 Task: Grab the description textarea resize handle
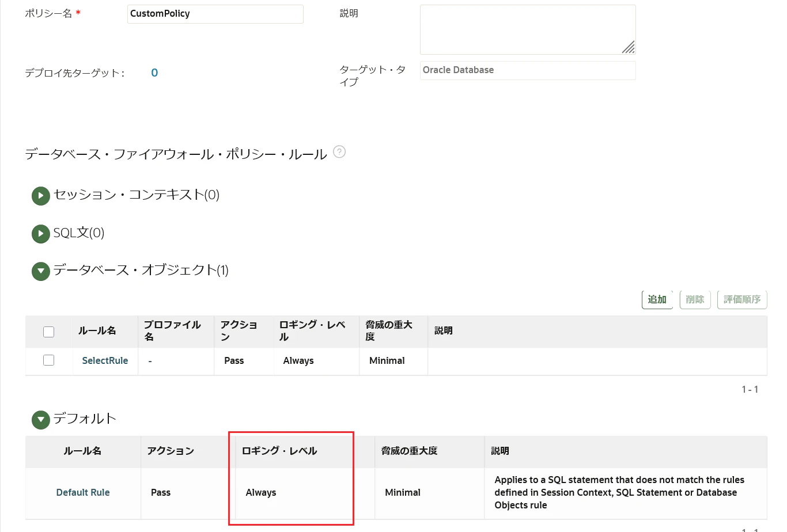pos(629,48)
